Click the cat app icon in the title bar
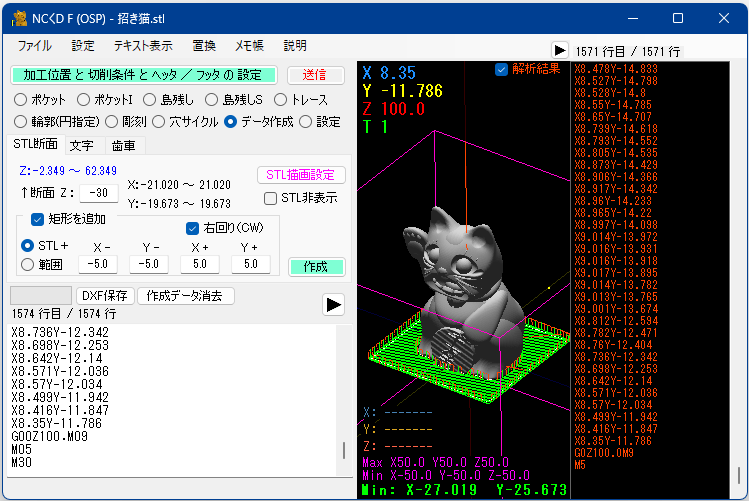 click(x=20, y=19)
